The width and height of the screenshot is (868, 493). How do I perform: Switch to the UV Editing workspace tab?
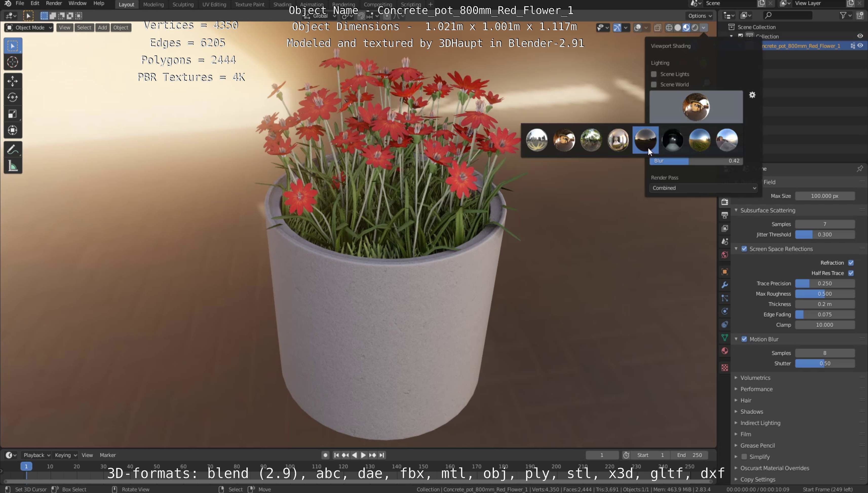(x=214, y=5)
